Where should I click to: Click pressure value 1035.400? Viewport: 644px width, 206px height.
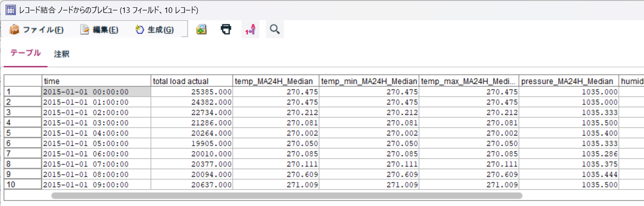(x=568, y=133)
